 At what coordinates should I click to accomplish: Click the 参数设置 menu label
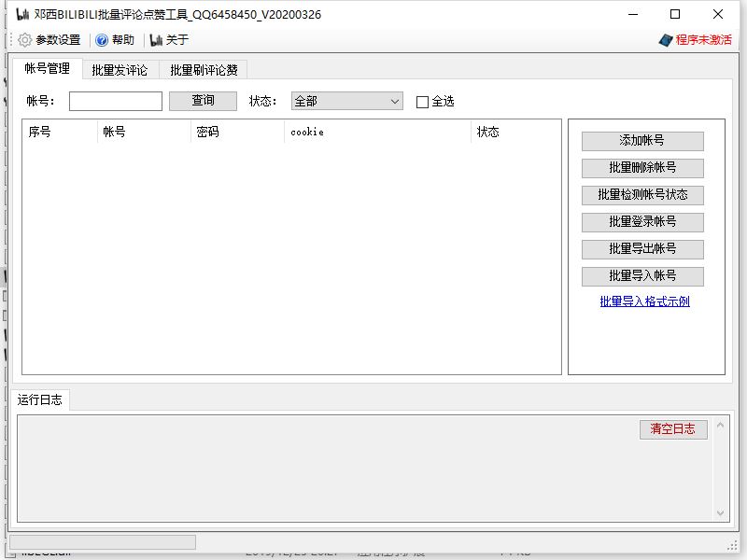pos(58,40)
